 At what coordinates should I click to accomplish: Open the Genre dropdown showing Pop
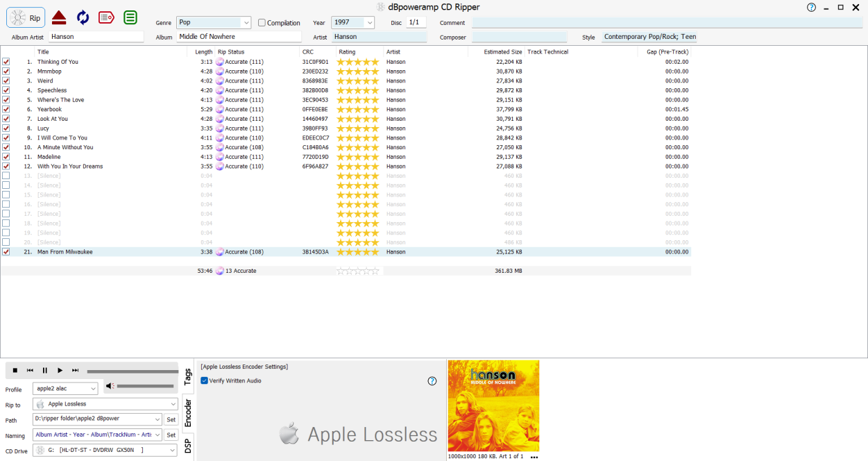coord(214,22)
